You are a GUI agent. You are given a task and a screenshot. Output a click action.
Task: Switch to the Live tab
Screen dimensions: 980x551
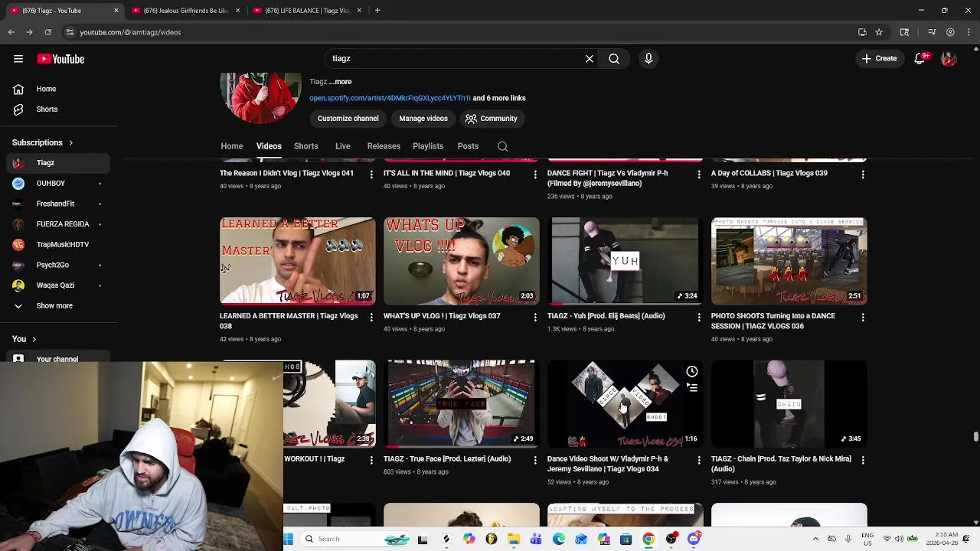[x=343, y=146]
